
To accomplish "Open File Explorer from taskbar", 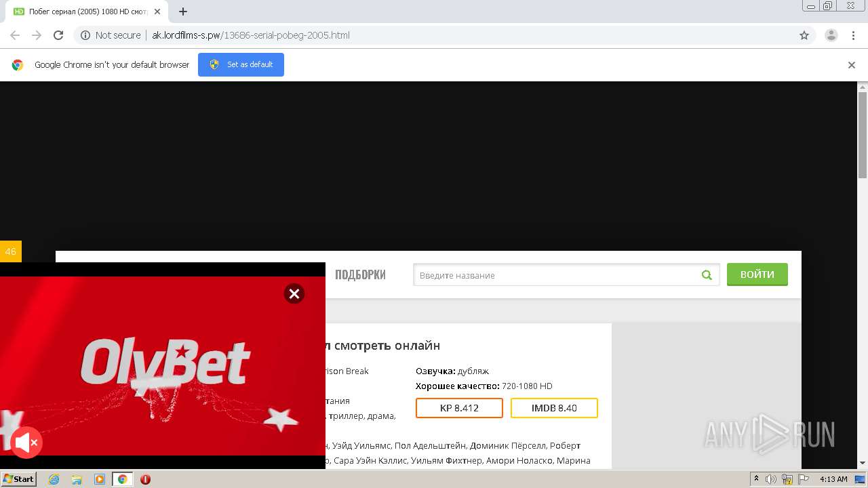I will pos(77,479).
